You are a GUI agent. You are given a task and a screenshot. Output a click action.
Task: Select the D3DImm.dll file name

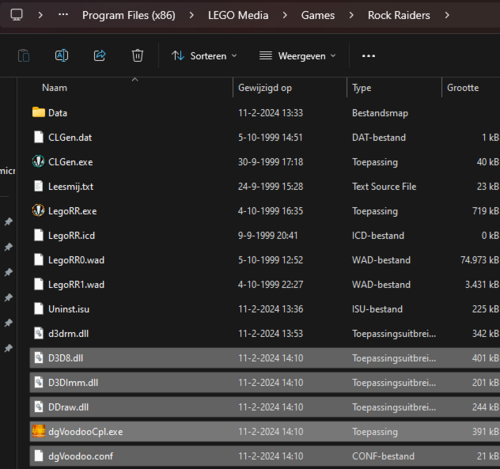point(73,383)
